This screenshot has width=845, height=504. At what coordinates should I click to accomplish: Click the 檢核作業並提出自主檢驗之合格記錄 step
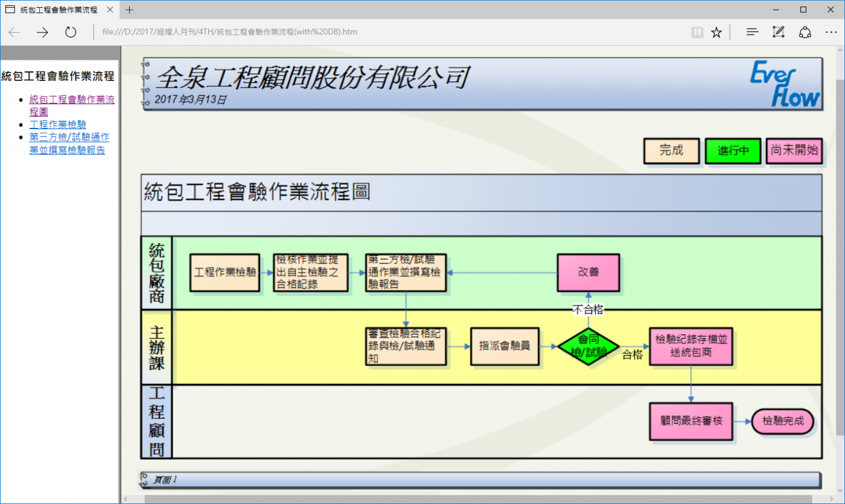(x=311, y=272)
